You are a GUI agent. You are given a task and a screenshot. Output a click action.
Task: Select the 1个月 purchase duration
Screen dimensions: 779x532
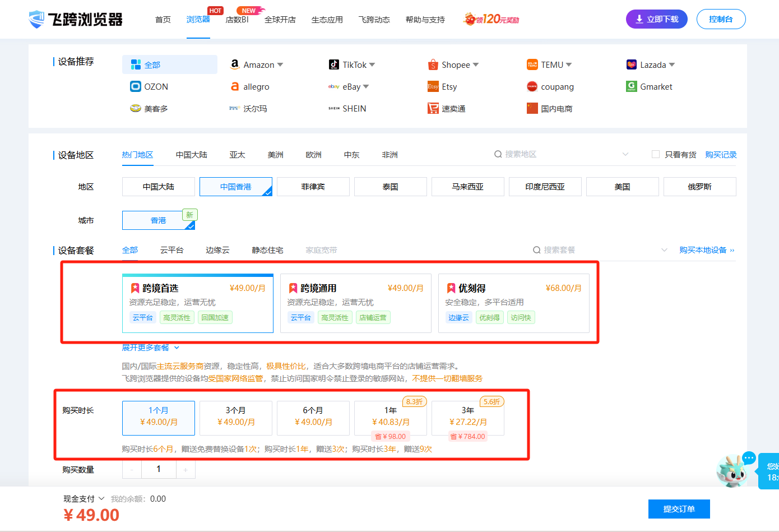159,418
